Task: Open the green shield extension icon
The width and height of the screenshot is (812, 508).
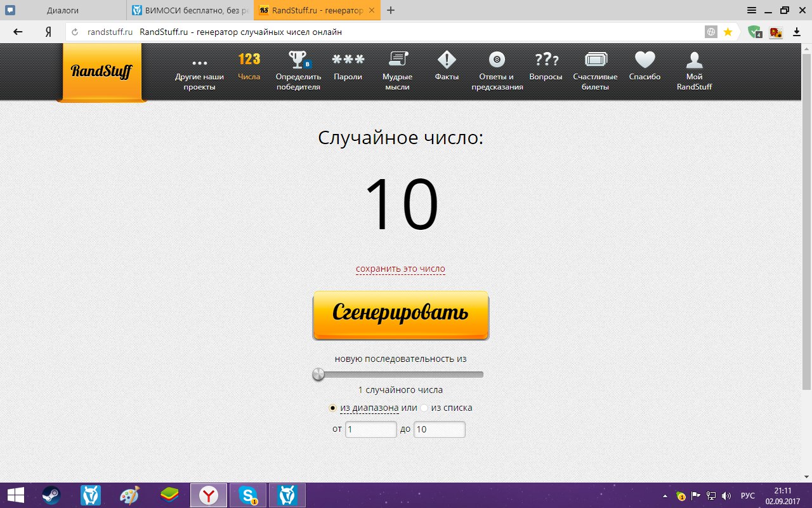Action: 754,32
